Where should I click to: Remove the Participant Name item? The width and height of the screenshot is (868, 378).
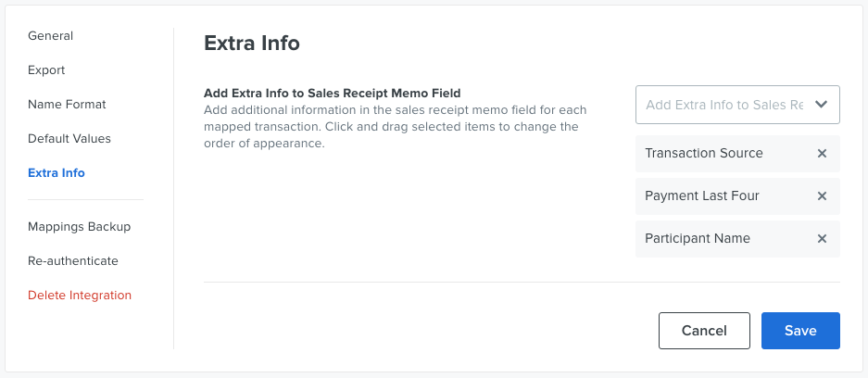pos(822,238)
